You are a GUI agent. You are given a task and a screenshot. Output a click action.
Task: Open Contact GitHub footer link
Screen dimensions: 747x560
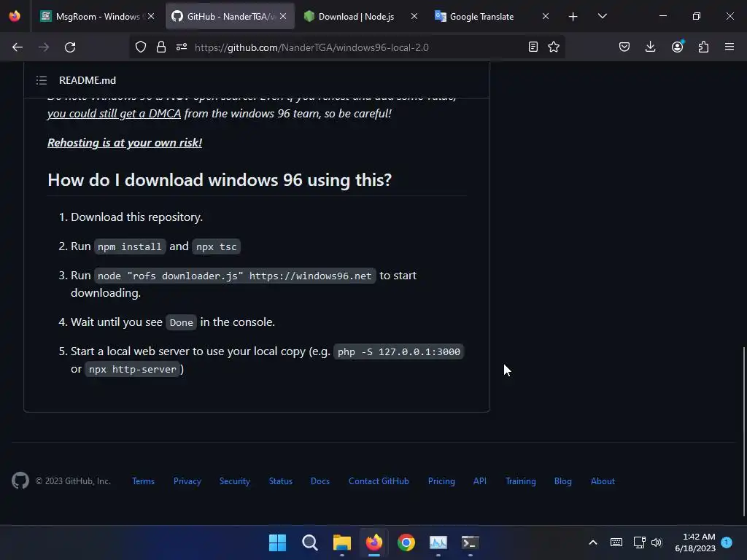pos(379,481)
